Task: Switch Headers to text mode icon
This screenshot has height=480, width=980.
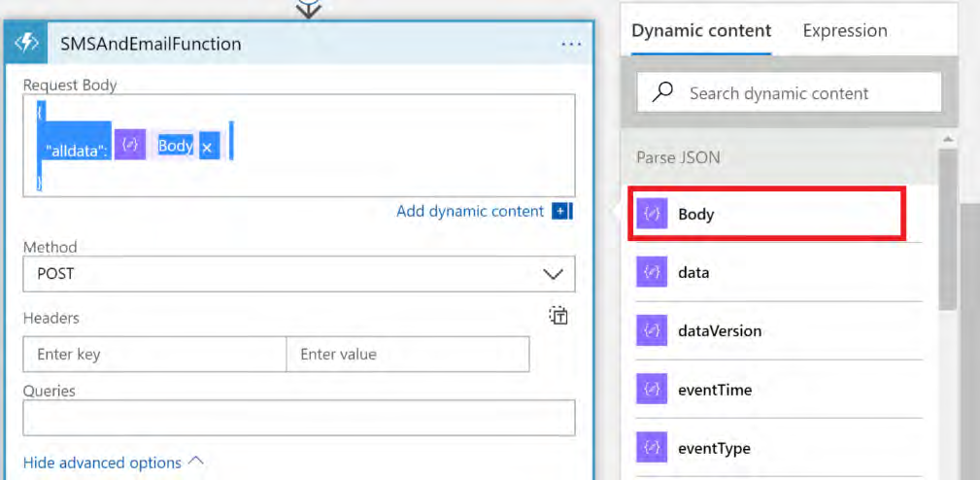Action: pos(558,315)
